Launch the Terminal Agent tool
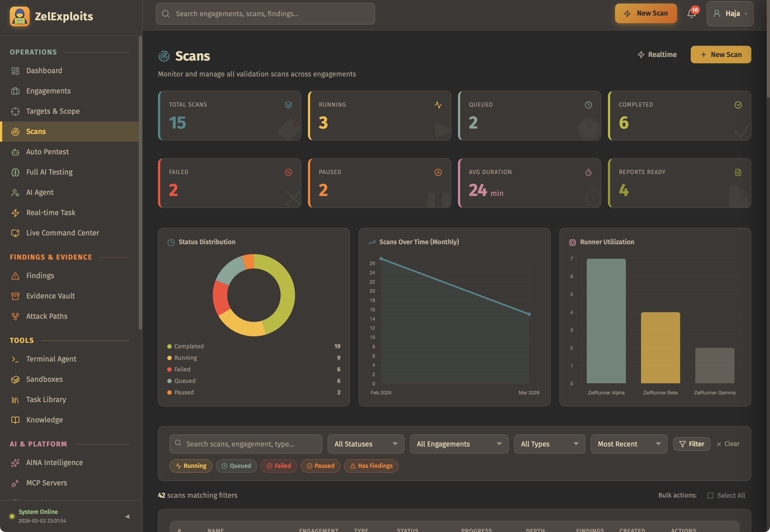 (x=51, y=359)
